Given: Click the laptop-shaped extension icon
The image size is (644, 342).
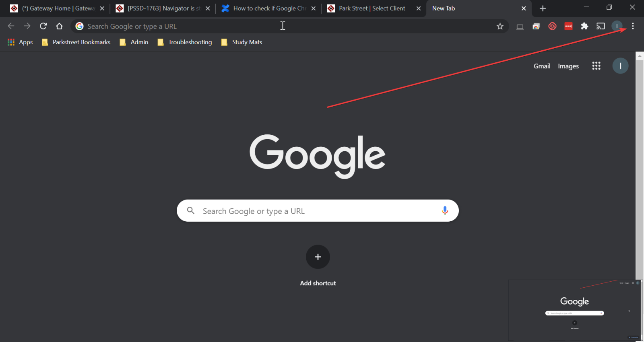Looking at the screenshot, I should click(520, 27).
